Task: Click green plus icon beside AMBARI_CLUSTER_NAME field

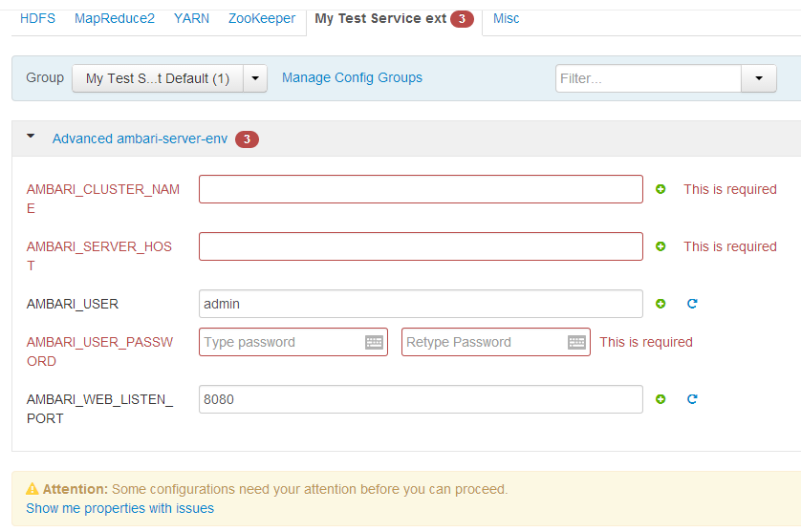Action: pyautogui.click(x=660, y=190)
